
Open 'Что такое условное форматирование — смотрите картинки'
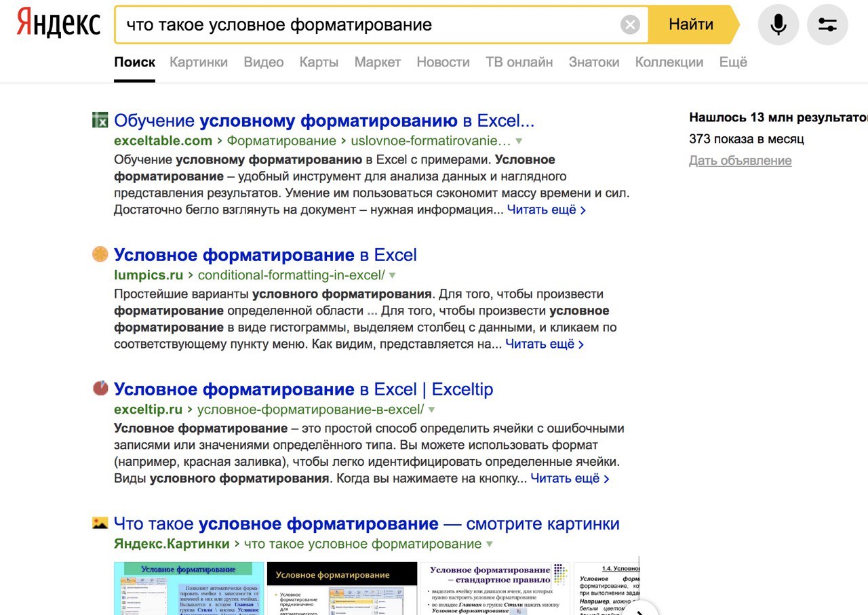[x=367, y=524]
